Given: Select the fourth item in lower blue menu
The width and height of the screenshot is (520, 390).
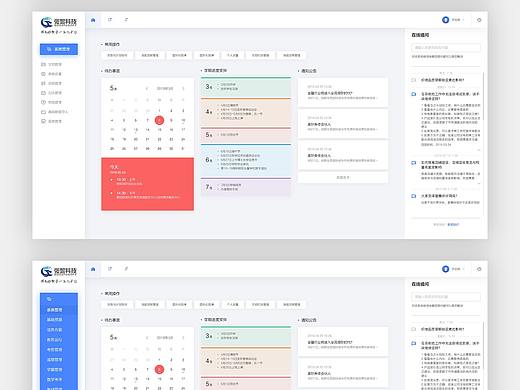Looking at the screenshot, I should pos(59,340).
